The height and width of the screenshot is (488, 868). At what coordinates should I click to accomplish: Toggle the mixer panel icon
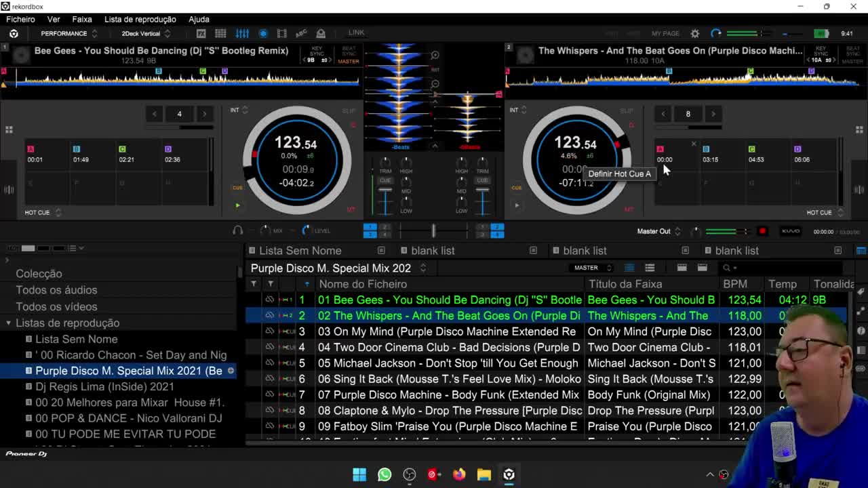coord(242,33)
